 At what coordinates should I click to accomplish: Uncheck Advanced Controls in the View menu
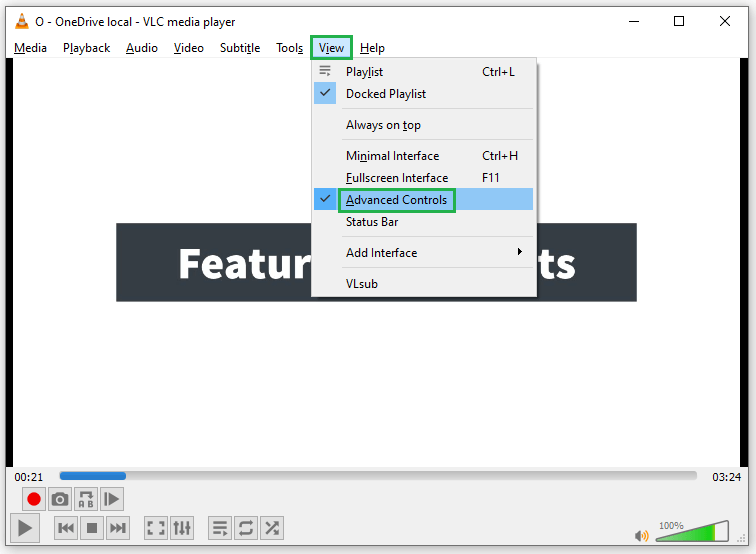click(423, 200)
